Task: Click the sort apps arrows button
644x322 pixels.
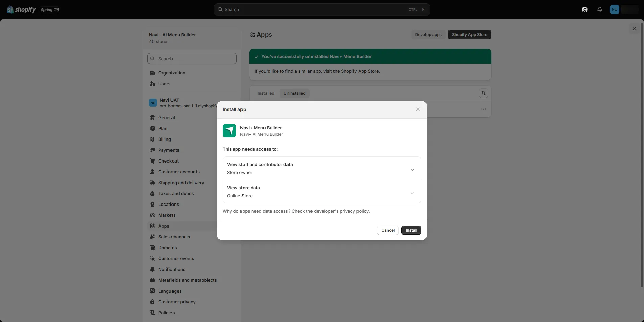Action: [x=484, y=93]
